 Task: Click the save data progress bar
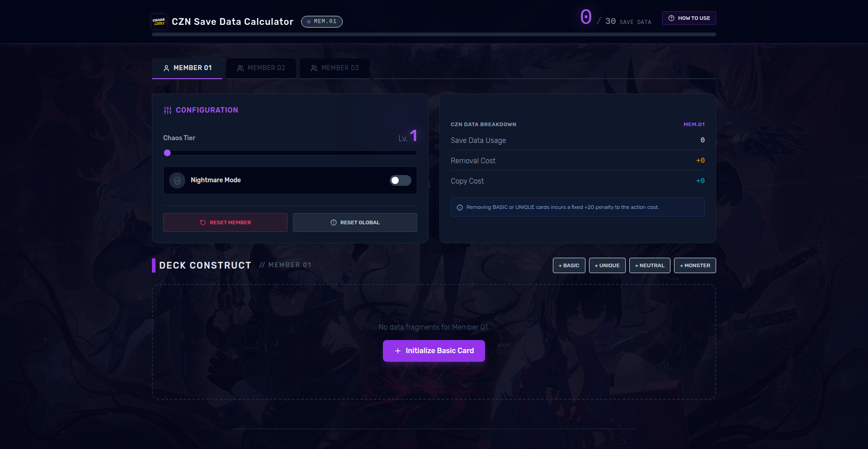click(434, 34)
